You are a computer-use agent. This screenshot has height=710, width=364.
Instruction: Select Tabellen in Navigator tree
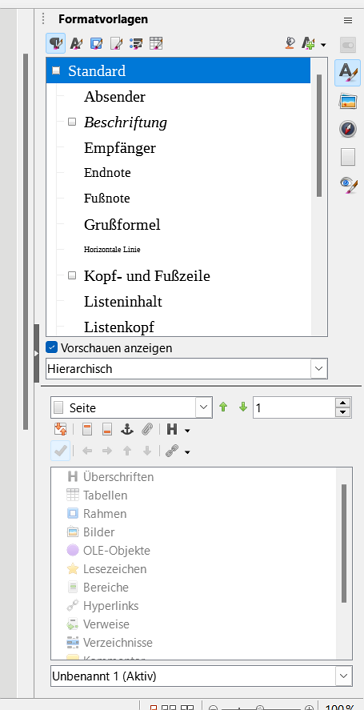pyautogui.click(x=105, y=495)
